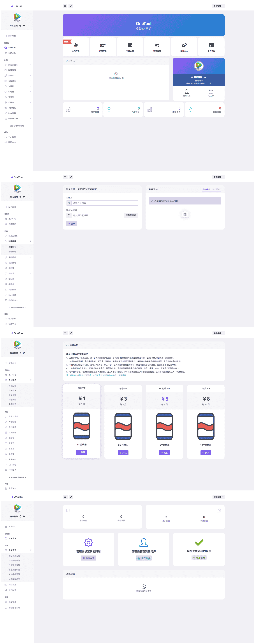Click the large gear icon above 现在去设置我的网站
255x644 pixels.
pos(88,542)
